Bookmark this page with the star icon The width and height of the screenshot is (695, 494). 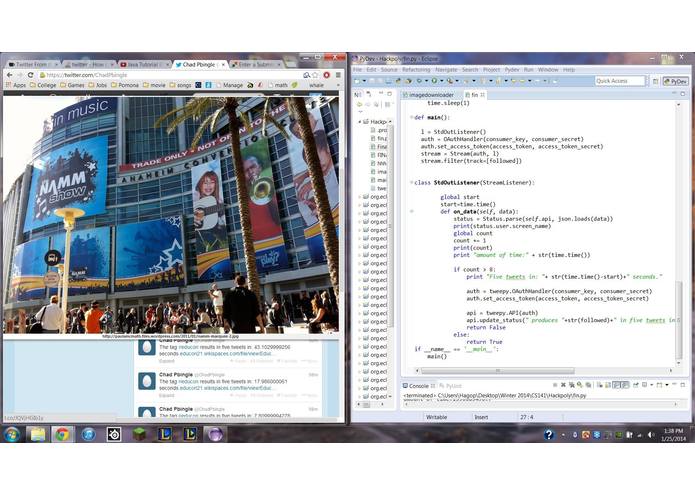(315, 75)
